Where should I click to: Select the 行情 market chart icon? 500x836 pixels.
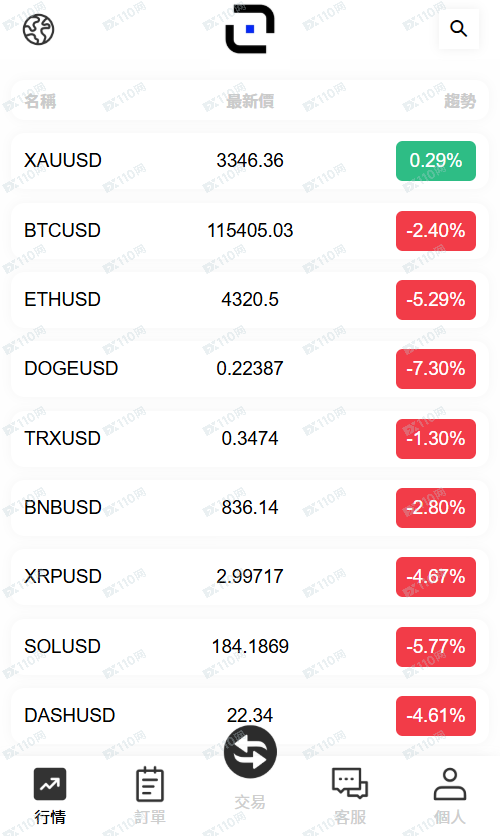[50, 784]
